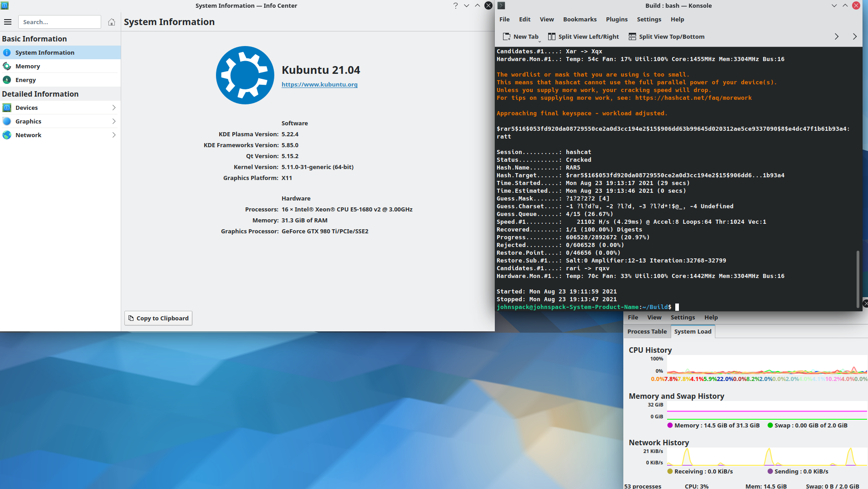Click the CPU History graph
Viewport: 868px width, 489px height.
click(767, 365)
